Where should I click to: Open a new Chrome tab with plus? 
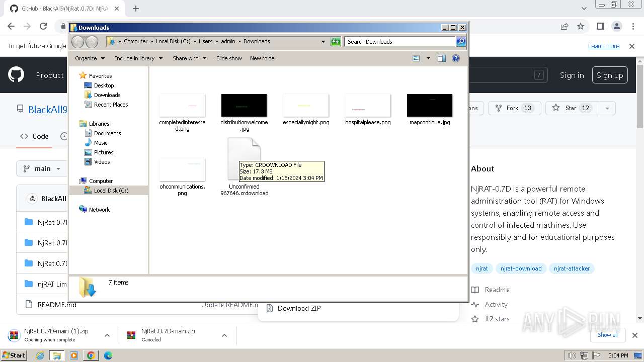pyautogui.click(x=136, y=8)
